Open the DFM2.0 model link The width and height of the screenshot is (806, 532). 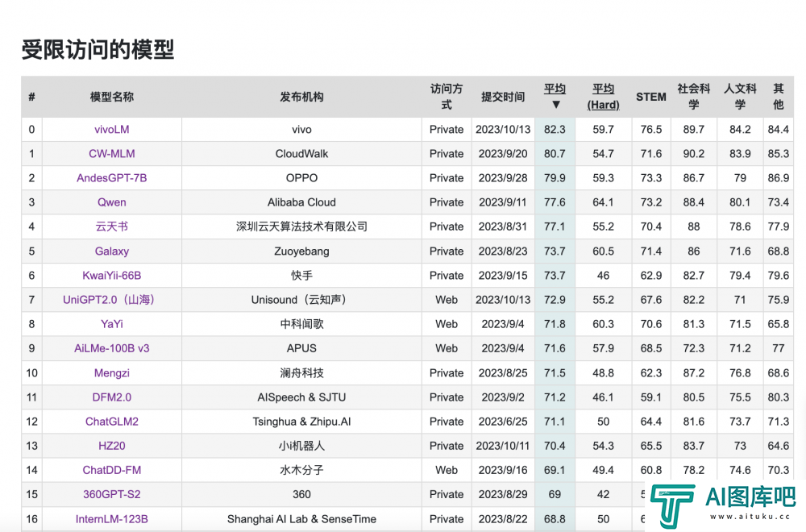pos(111,397)
